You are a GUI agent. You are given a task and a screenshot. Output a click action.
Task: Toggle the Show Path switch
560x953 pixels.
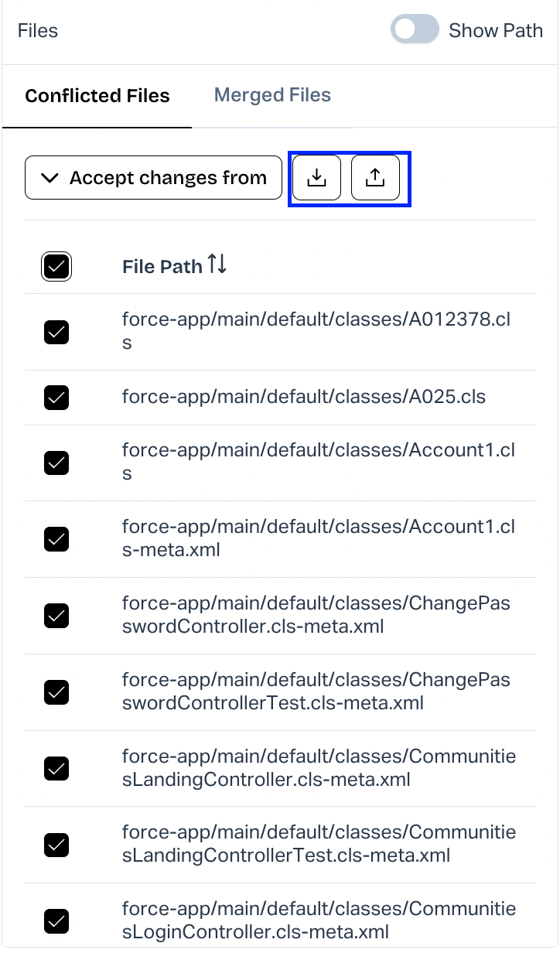point(415,30)
